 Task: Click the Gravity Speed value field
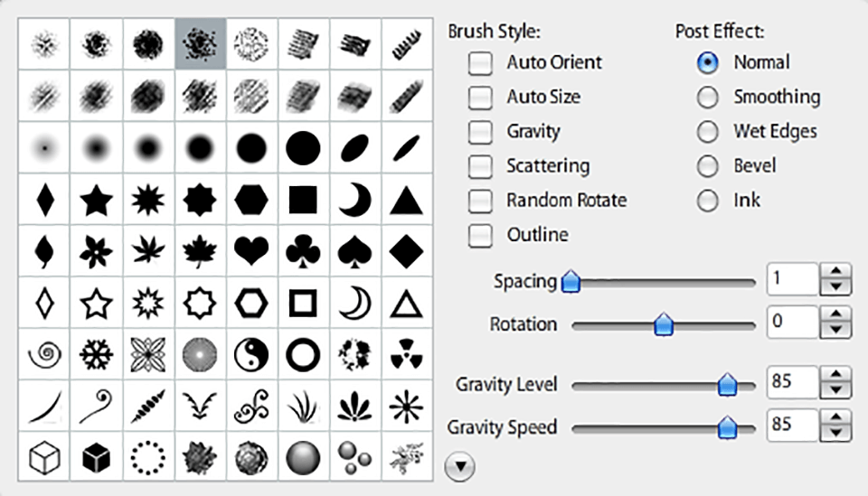pos(793,426)
